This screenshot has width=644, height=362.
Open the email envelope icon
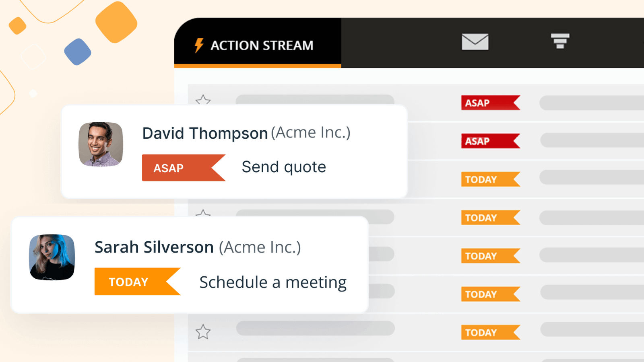[x=475, y=41]
